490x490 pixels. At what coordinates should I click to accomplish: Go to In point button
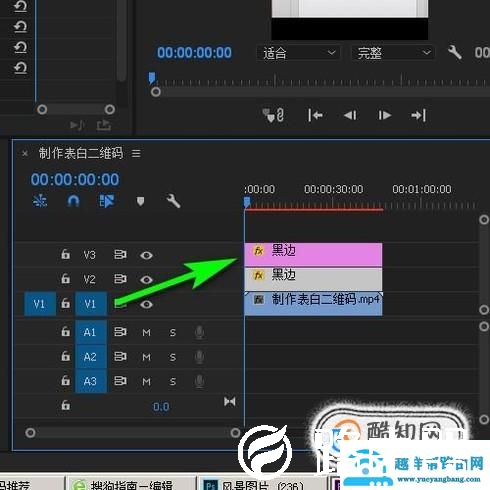[315, 116]
